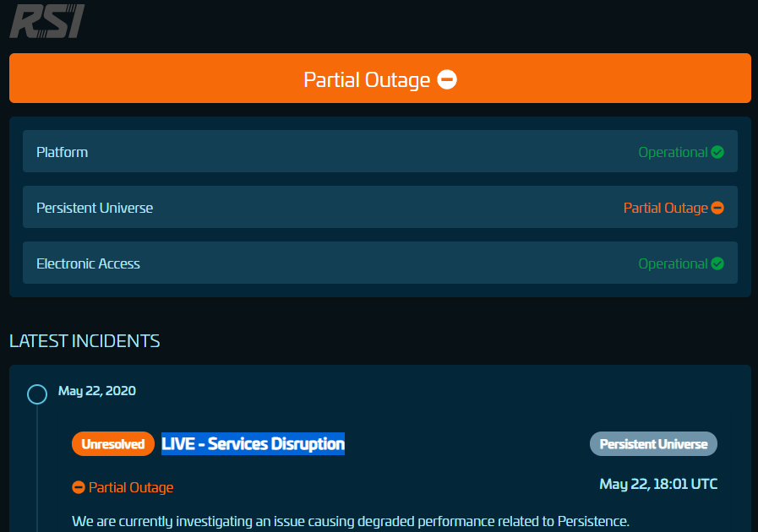
Task: Click the Persistent Universe tag on the incident
Action: (x=653, y=443)
